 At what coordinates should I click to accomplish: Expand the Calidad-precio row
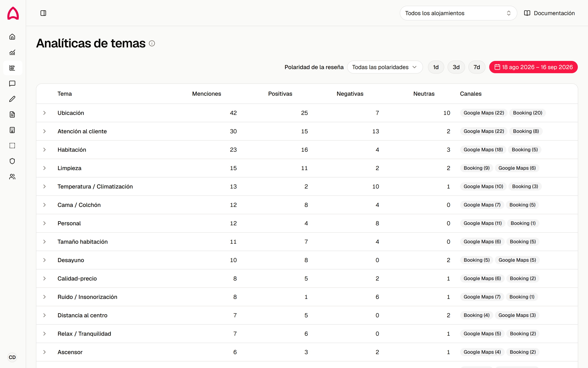tap(45, 278)
